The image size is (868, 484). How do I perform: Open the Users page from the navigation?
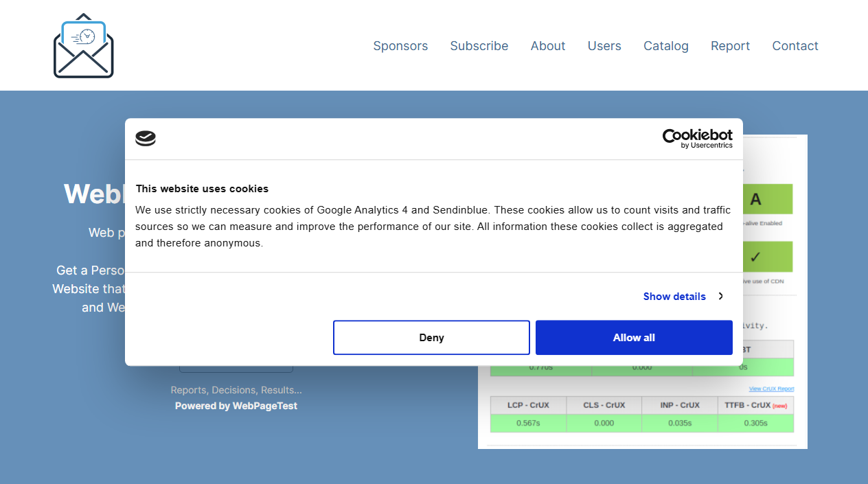pyautogui.click(x=604, y=46)
